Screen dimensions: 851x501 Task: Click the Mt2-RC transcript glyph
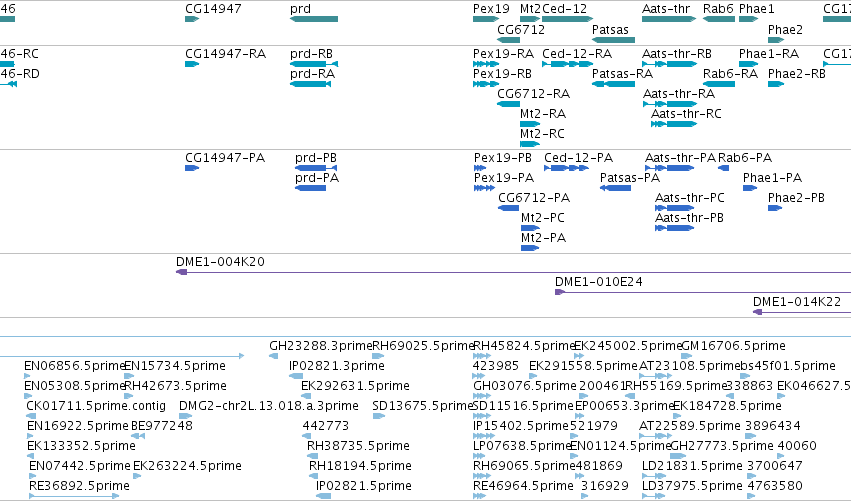530,144
